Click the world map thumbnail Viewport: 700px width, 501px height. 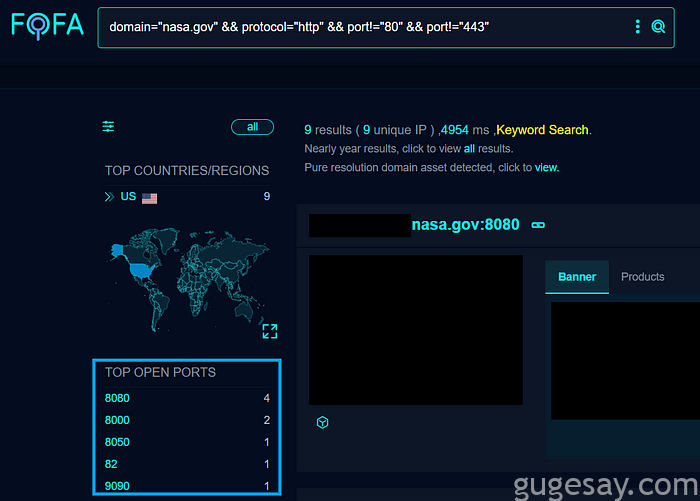tap(188, 279)
